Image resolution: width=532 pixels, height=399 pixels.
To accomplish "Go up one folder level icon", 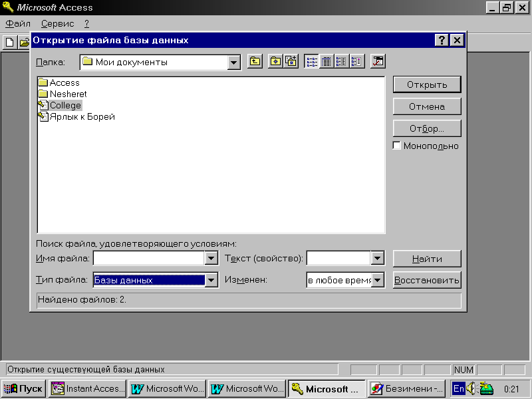I will tap(255, 61).
